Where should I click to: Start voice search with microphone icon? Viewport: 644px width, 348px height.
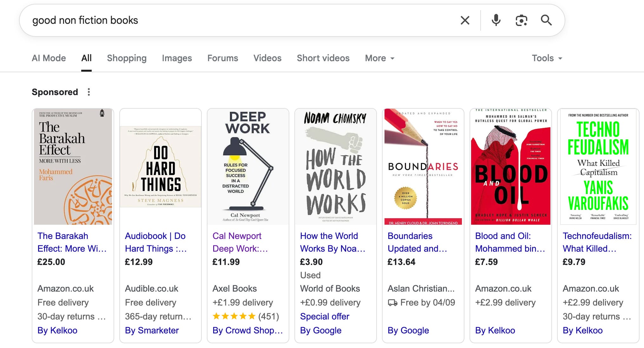496,20
